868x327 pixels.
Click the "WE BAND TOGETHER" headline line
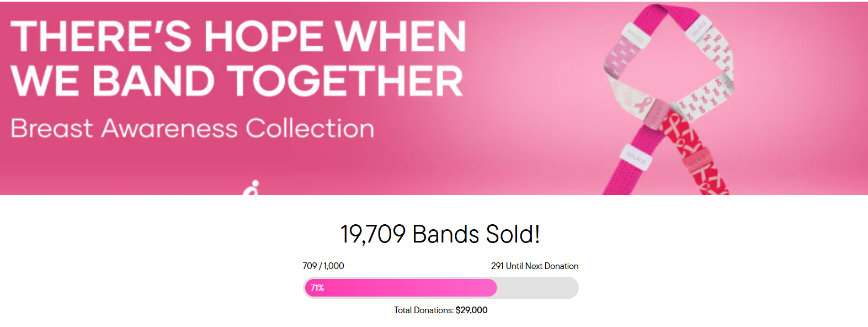click(x=237, y=81)
